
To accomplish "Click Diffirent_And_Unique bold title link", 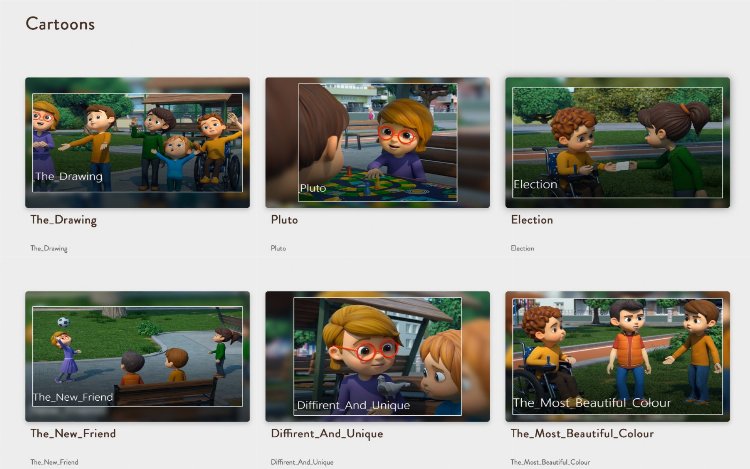I will (327, 434).
